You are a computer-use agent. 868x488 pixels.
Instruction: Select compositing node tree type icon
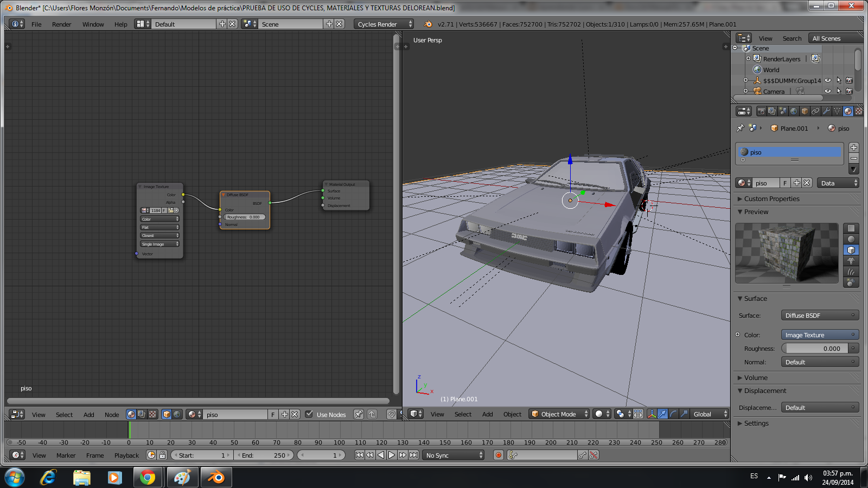pyautogui.click(x=142, y=414)
